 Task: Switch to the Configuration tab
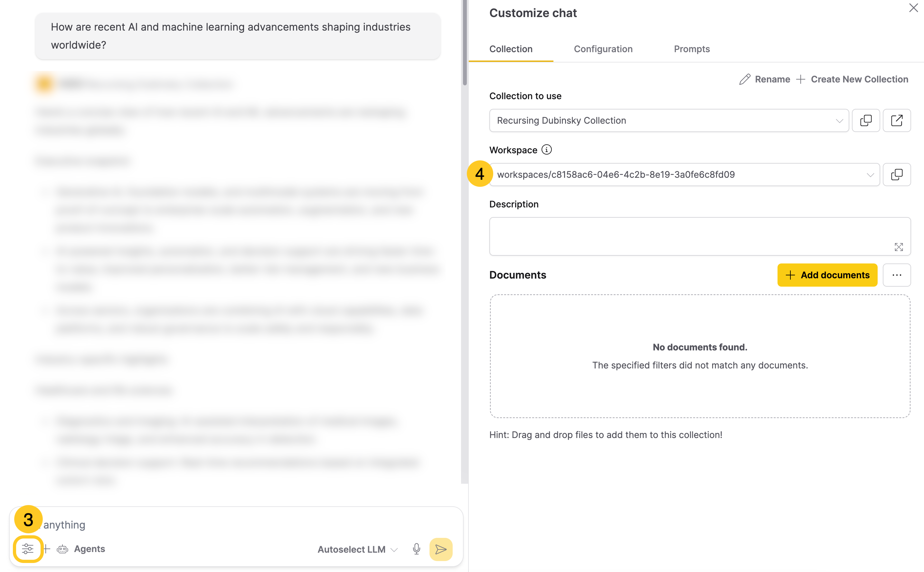coord(603,49)
